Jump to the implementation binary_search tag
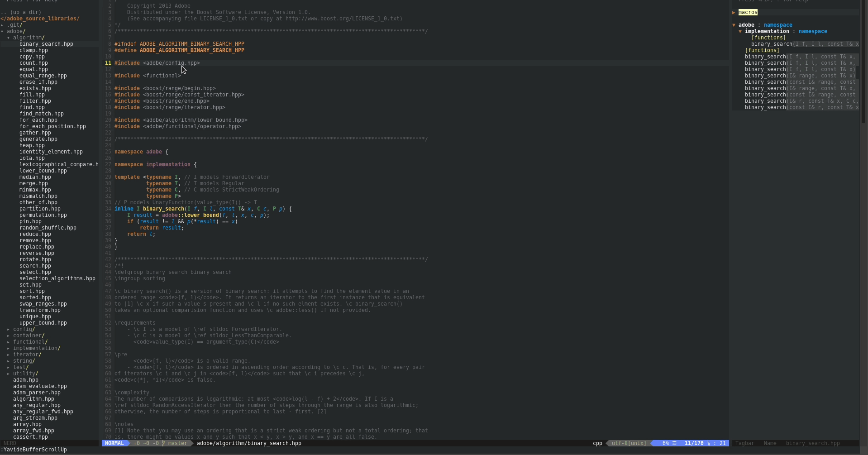 pos(805,44)
